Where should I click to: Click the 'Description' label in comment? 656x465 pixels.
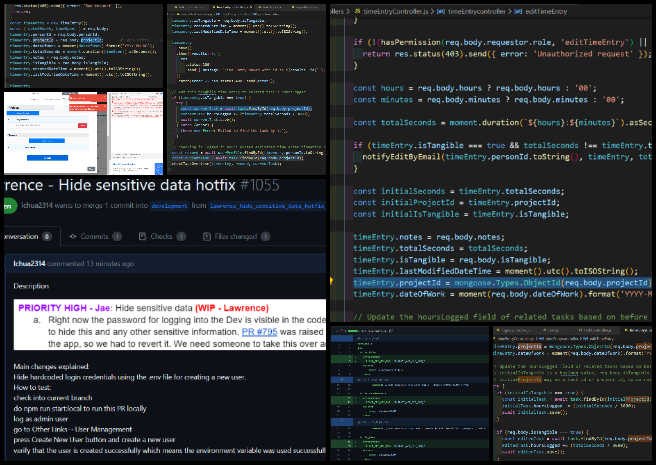tap(31, 286)
